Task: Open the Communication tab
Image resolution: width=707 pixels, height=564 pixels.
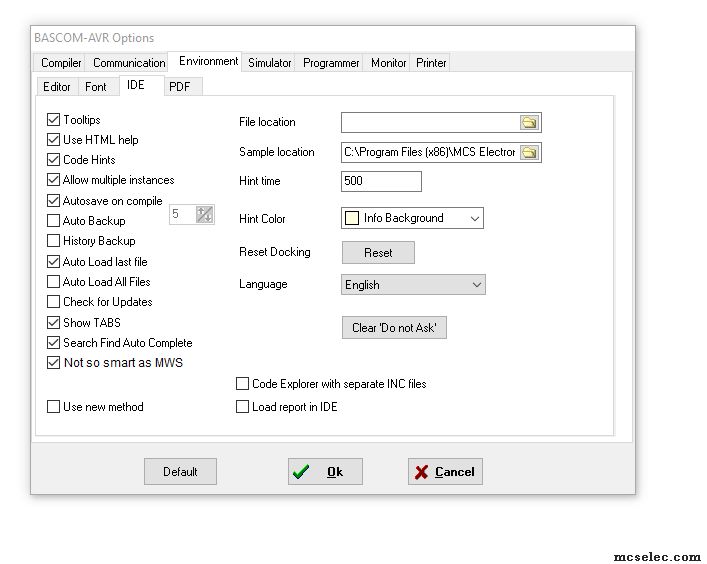Action: pos(129,63)
